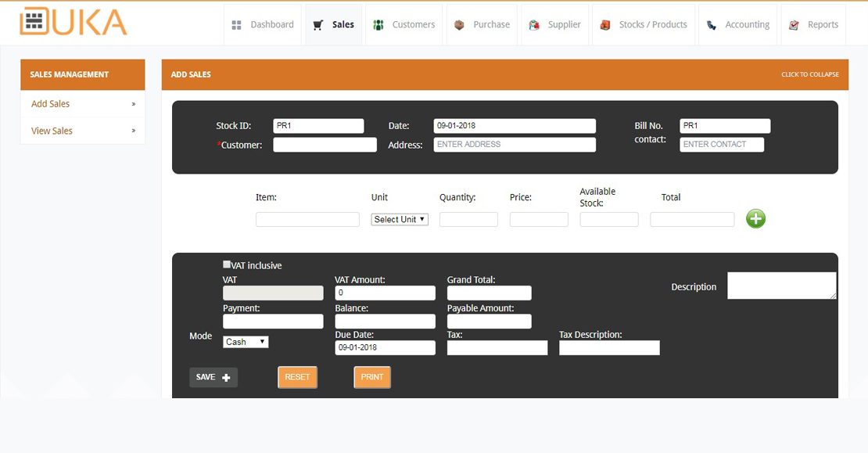The image size is (868, 453).
Task: Click the Stock ID input field
Action: [x=318, y=126]
